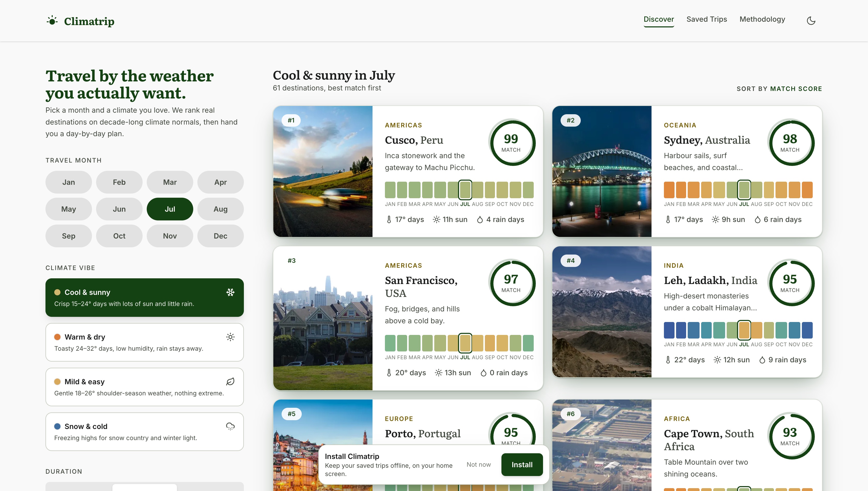
Task: Click thermometer icon on San Francisco card
Action: [x=389, y=373]
